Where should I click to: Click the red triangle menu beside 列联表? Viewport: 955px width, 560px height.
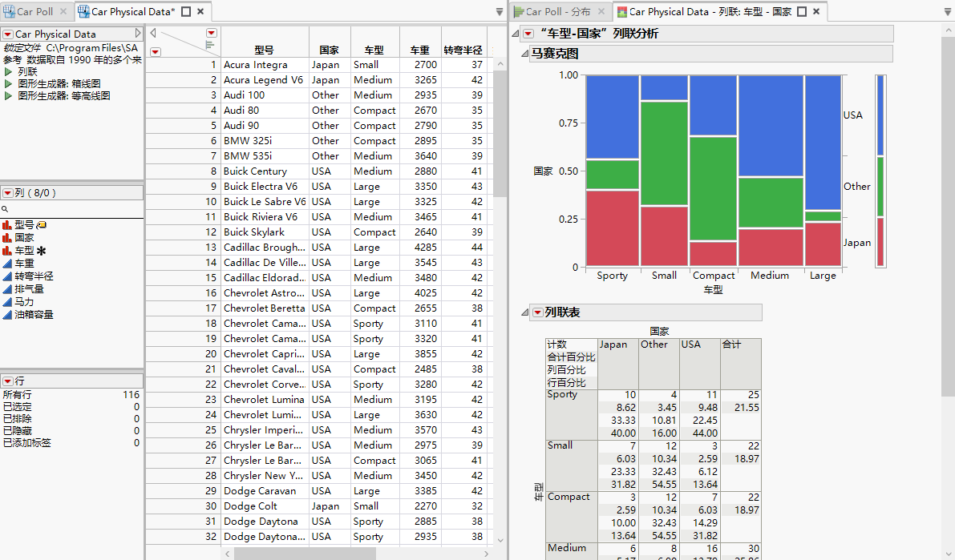click(538, 312)
